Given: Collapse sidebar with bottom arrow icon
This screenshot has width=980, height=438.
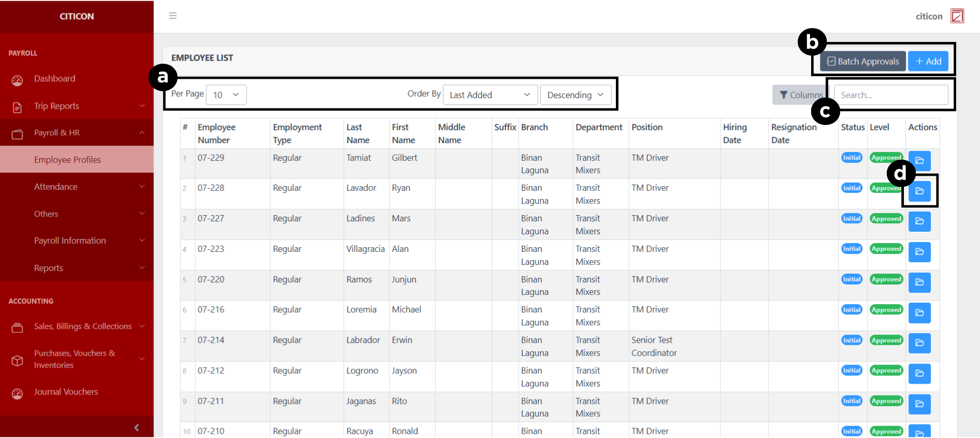Looking at the screenshot, I should click(x=136, y=428).
